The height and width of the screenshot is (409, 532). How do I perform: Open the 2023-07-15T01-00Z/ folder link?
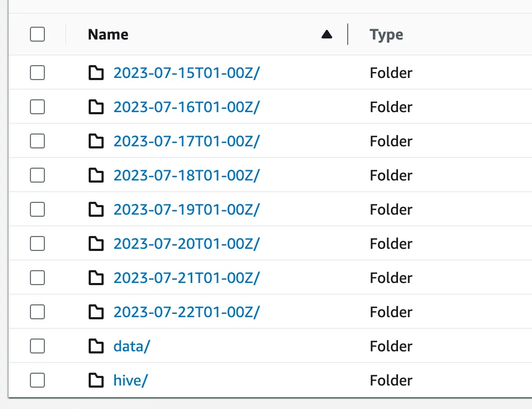tap(186, 73)
